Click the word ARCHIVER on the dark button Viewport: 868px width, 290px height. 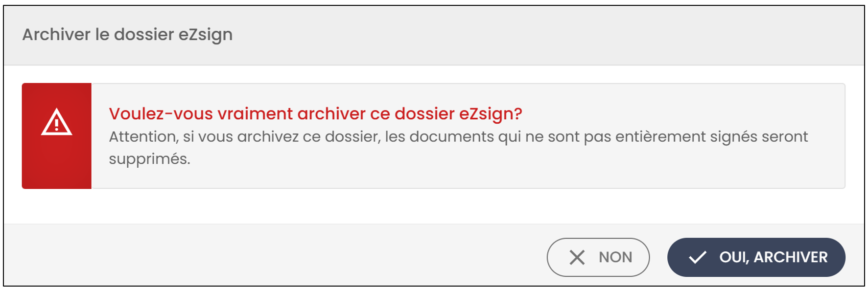(x=791, y=257)
